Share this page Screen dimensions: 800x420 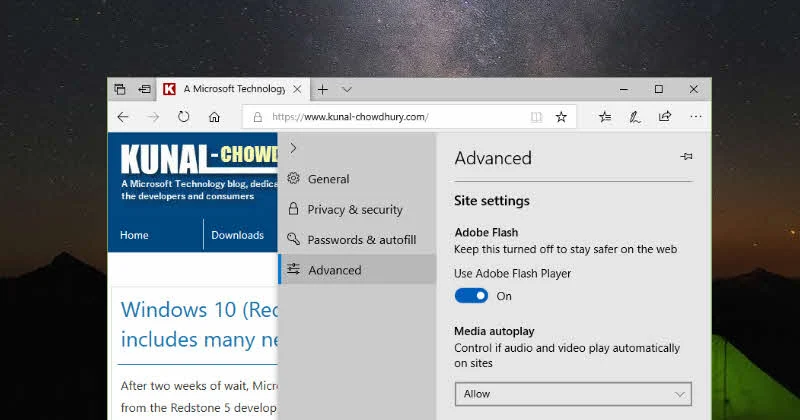click(x=665, y=116)
